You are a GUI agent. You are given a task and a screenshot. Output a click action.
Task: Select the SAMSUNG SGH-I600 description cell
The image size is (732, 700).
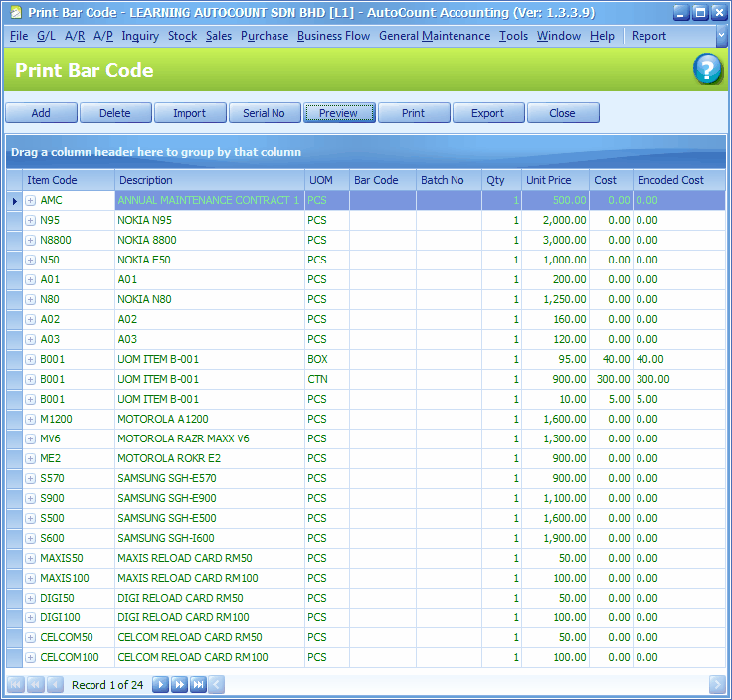(210, 539)
